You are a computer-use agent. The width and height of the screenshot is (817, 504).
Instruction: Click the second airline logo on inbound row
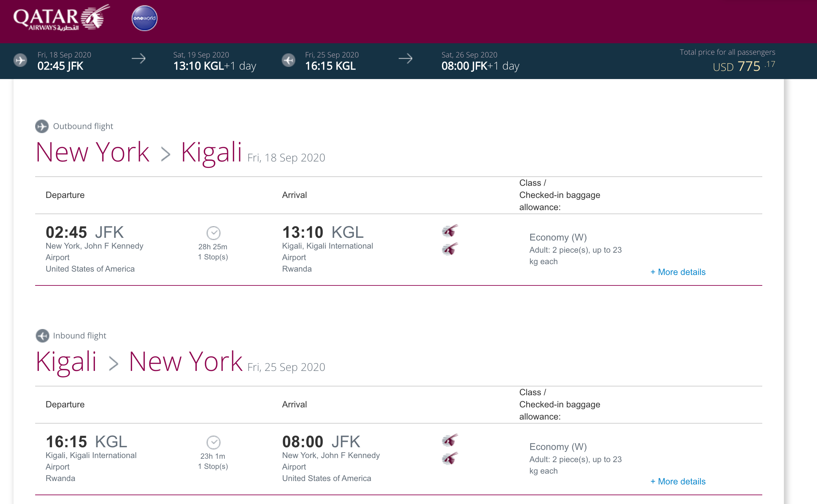(x=450, y=459)
